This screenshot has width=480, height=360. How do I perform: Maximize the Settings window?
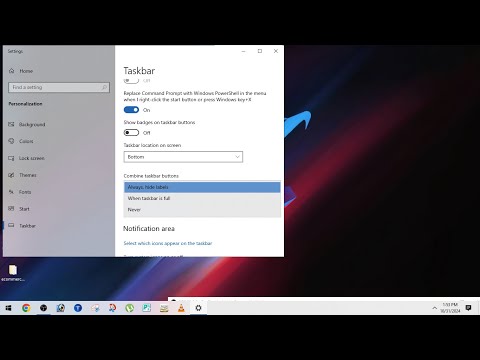[x=260, y=51]
